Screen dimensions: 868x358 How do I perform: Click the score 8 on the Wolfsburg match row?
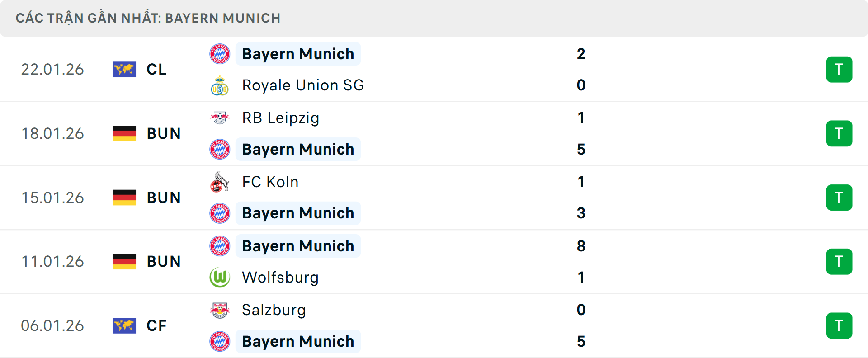[581, 246]
